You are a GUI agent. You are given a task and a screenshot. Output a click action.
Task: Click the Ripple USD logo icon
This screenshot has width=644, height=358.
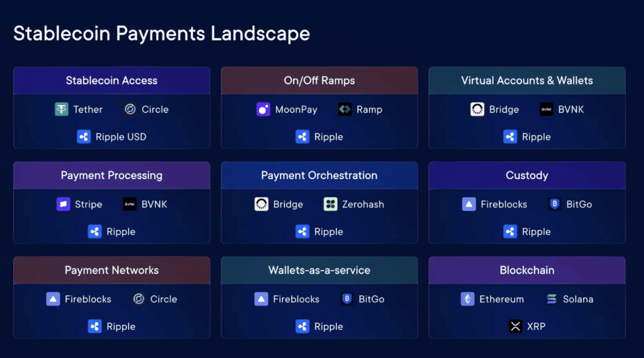click(84, 137)
